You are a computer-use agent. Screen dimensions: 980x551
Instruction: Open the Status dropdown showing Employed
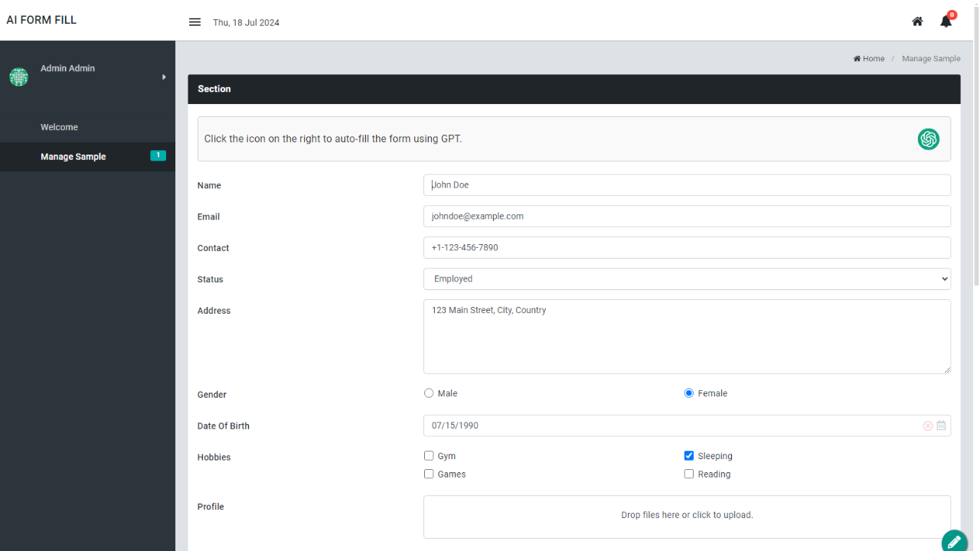[687, 279]
